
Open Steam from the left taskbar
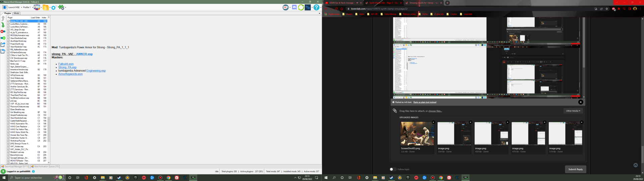pyautogui.click(x=119, y=178)
